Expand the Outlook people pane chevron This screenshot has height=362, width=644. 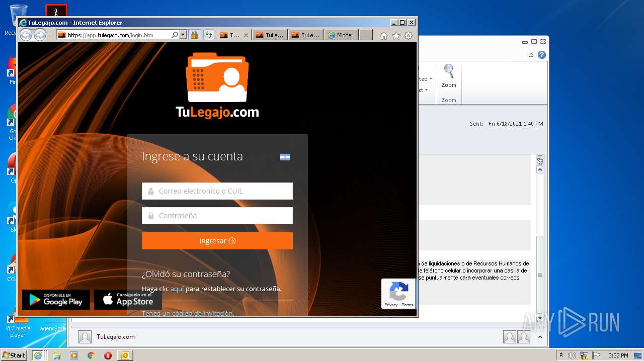click(540, 337)
